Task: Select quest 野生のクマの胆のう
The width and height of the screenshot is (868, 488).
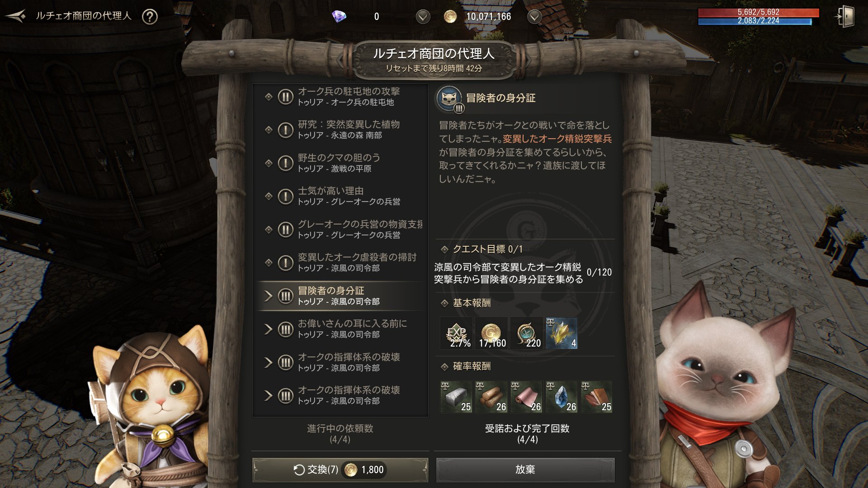Action: pos(341,163)
